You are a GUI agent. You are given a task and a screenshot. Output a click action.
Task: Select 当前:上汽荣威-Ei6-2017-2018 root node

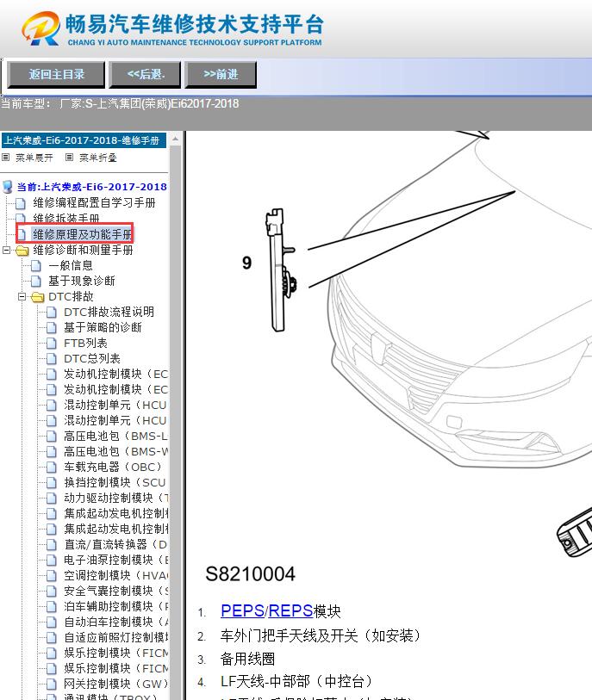tap(91, 187)
